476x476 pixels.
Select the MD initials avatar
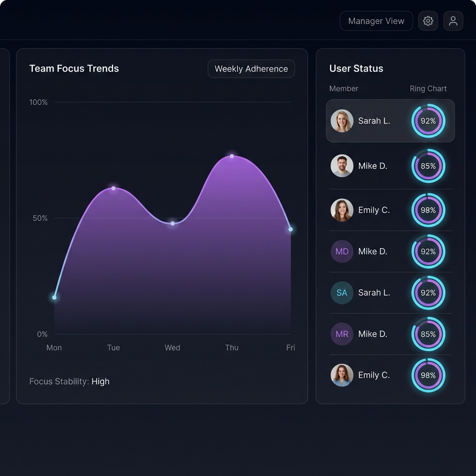tap(342, 251)
